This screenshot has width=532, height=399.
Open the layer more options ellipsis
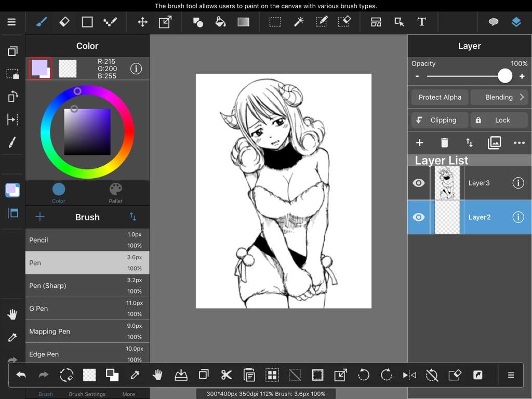[519, 143]
